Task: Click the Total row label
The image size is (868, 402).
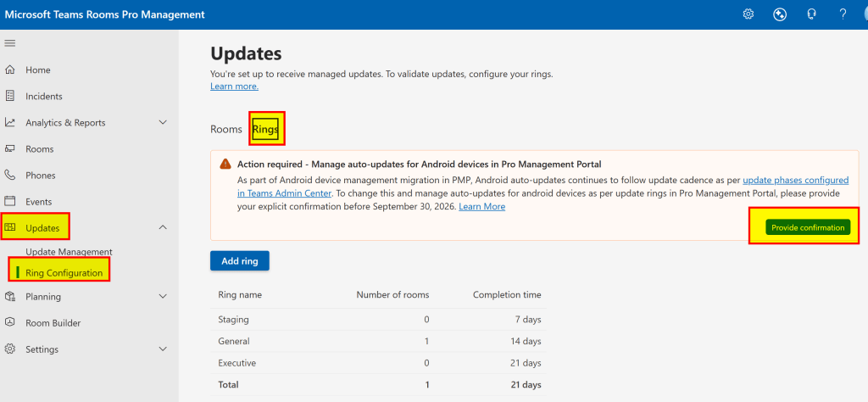Action: click(228, 385)
